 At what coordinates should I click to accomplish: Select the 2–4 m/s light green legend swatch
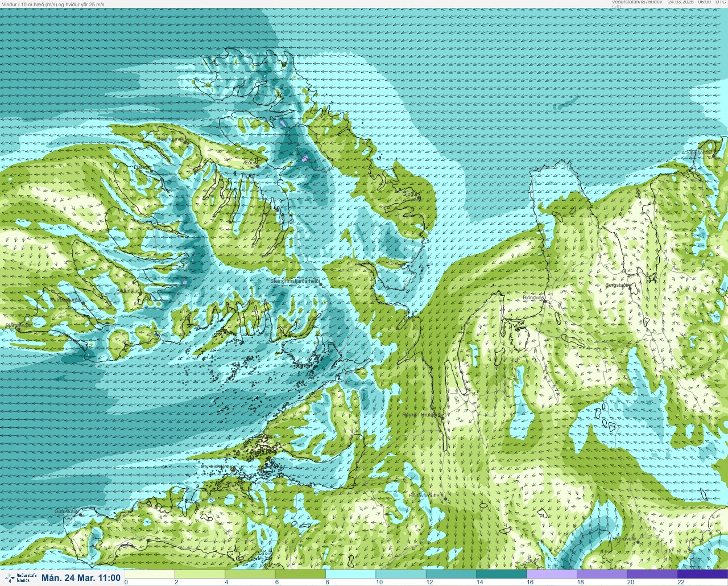pos(199,574)
